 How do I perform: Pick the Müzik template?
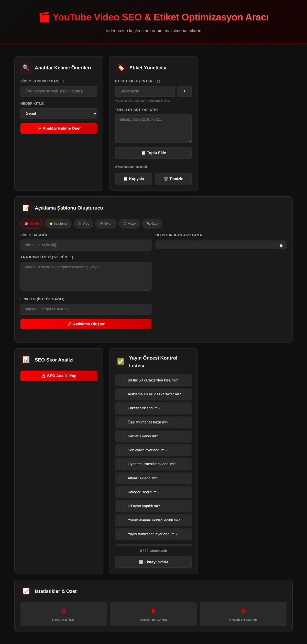pyautogui.click(x=129, y=224)
